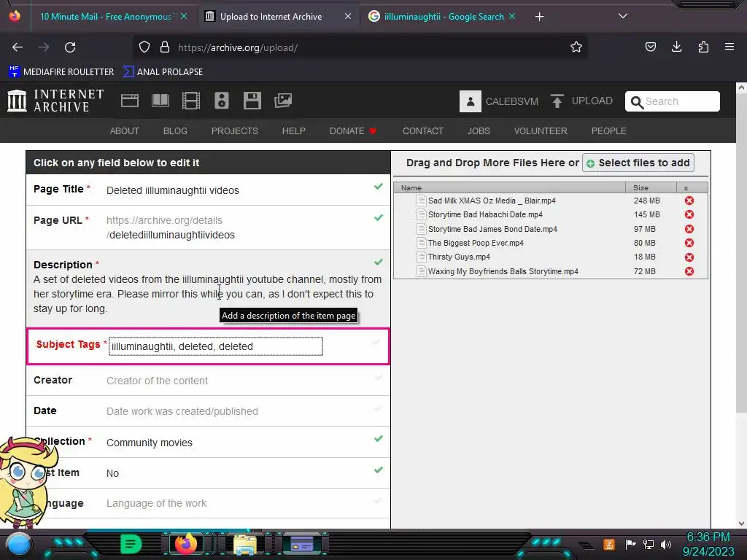Save page to Pocket icon
Screen dimensions: 747x560
pyautogui.click(x=650, y=47)
